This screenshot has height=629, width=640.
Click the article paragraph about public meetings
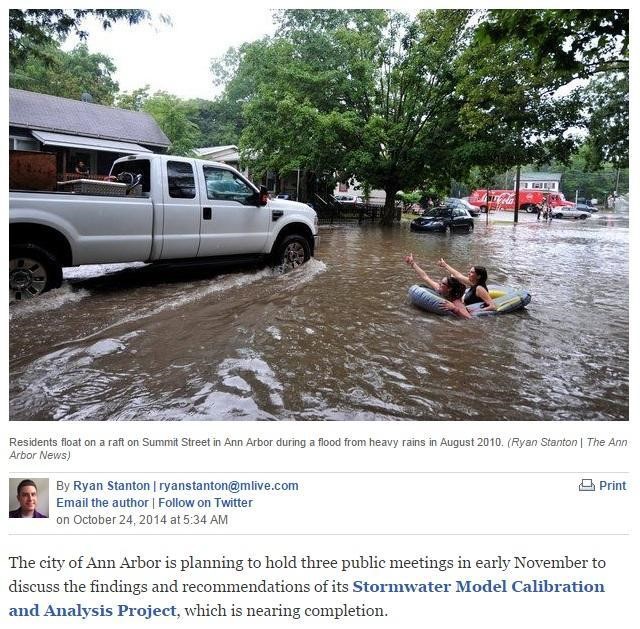307,587
